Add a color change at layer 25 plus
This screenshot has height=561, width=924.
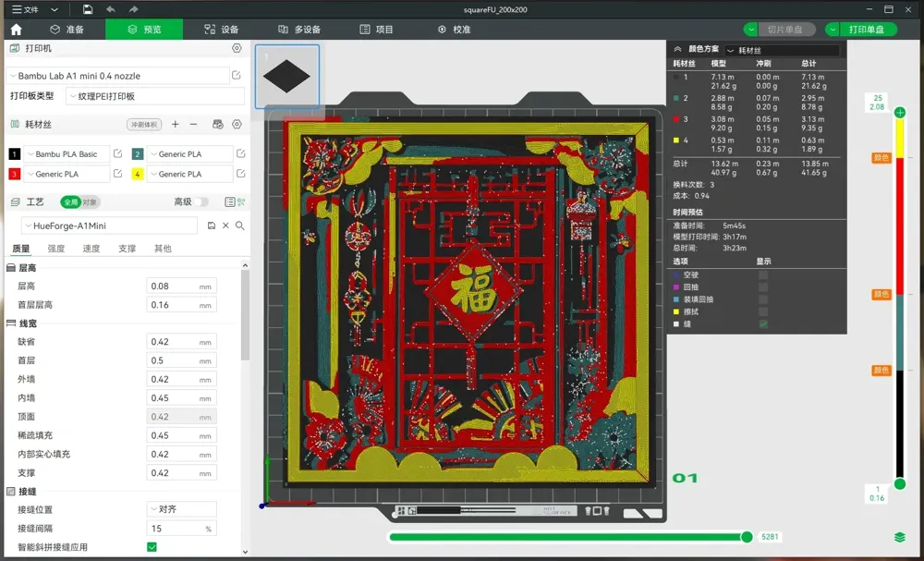click(x=900, y=113)
